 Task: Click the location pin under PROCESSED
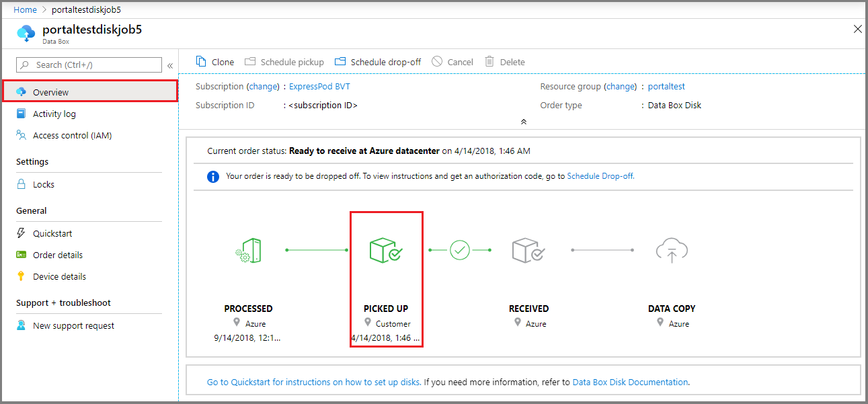(x=237, y=323)
